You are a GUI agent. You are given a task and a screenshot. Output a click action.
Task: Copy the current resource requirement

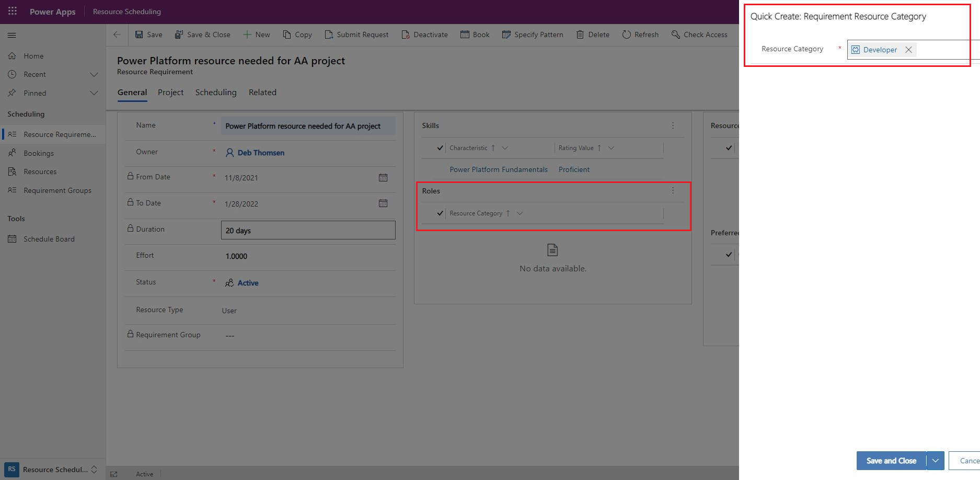[x=297, y=35]
